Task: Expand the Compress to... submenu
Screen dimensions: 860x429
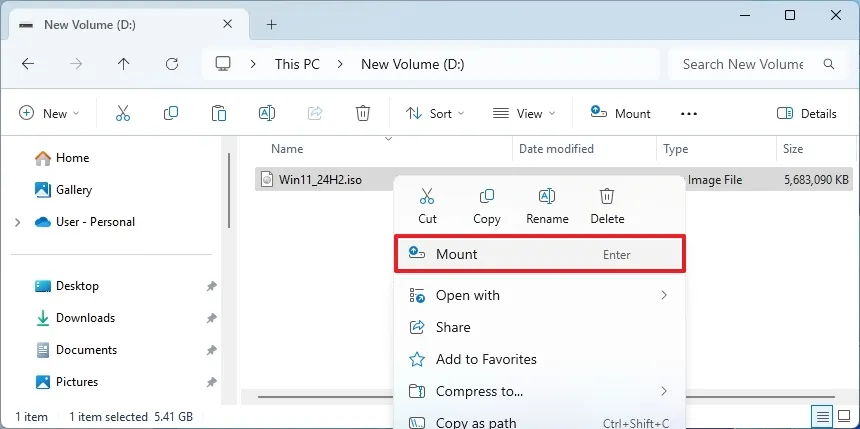Action: pyautogui.click(x=664, y=391)
